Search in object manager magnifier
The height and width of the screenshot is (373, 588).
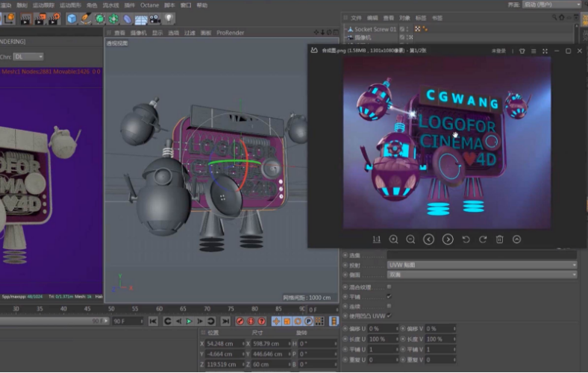[x=554, y=18]
